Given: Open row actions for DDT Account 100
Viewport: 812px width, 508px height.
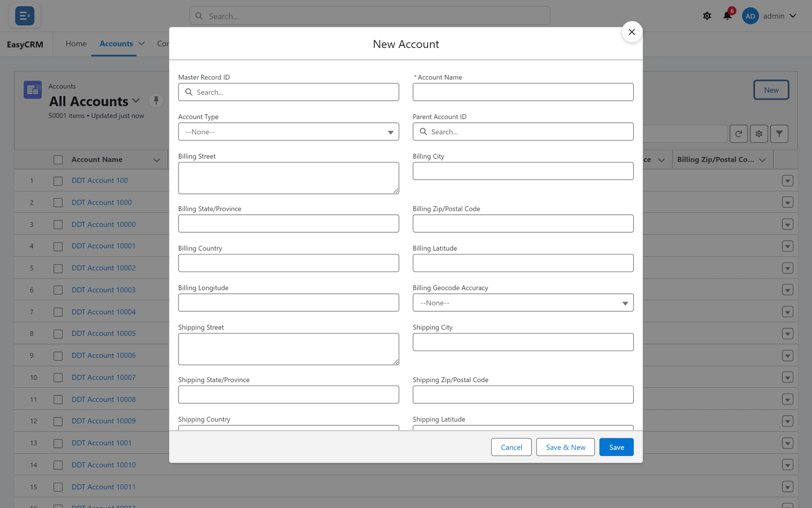Looking at the screenshot, I should point(788,181).
